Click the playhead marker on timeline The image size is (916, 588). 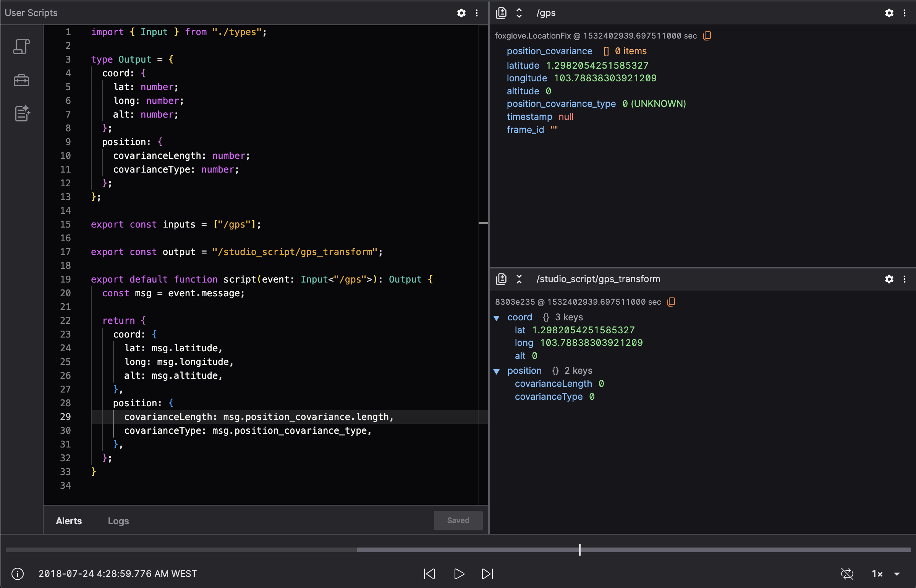point(579,550)
